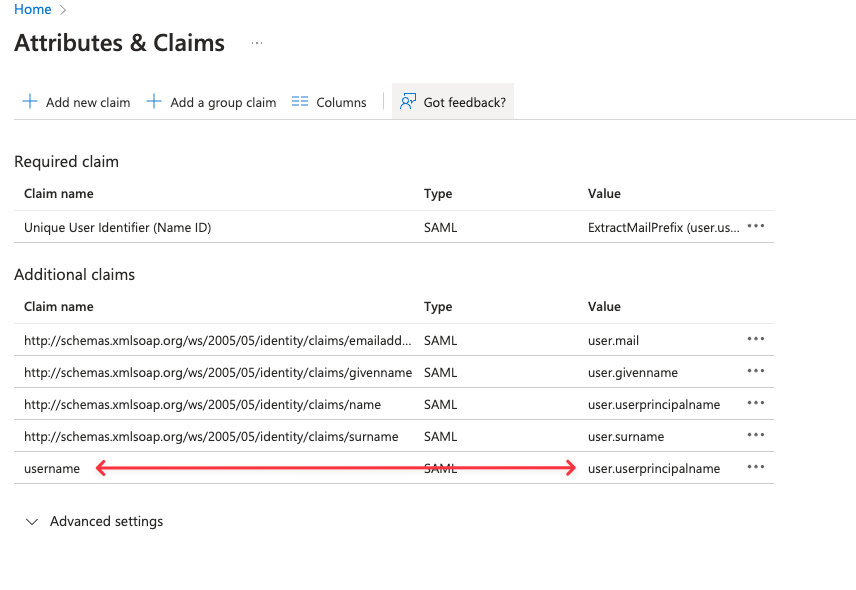
Task: Open more options for Unique User Identifier claim
Action: [756, 227]
